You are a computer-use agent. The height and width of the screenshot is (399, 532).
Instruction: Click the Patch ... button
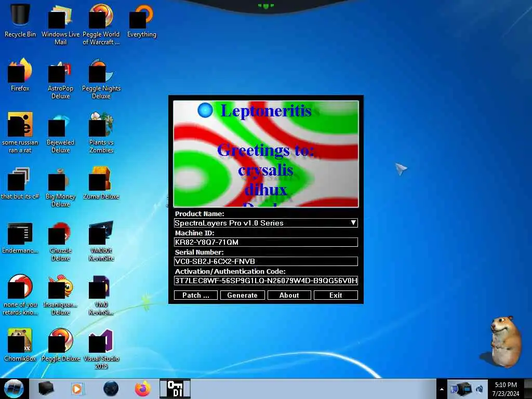click(196, 295)
